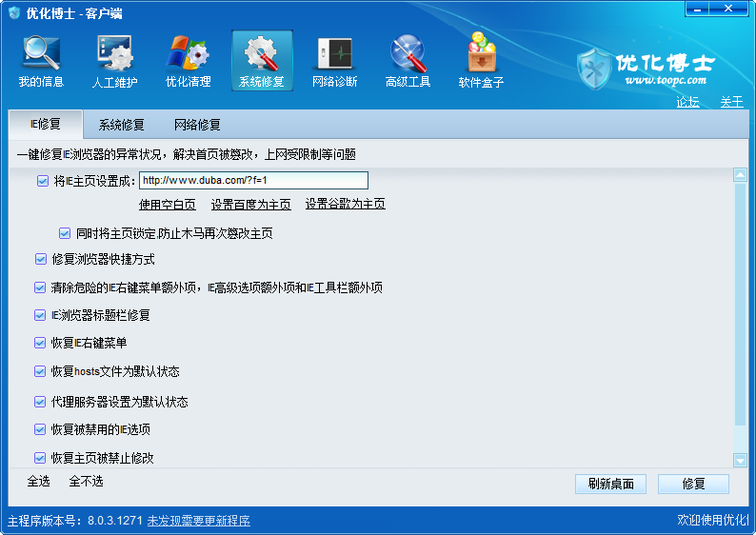756x535 pixels.
Task: Select the 系统修复 gear wrench icon
Action: click(262, 53)
